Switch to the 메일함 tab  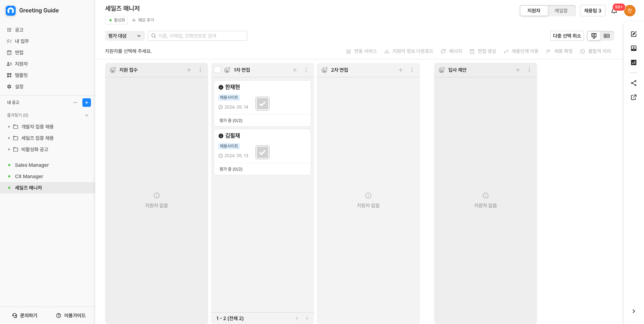click(561, 11)
